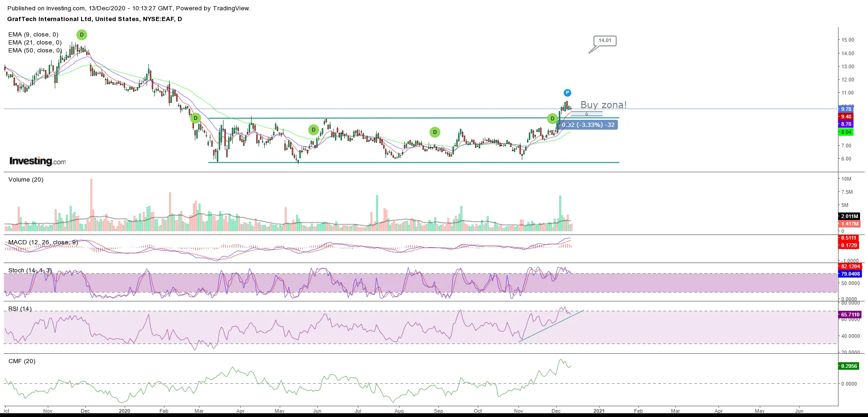
Task: Click the purple 8.78 EMA price tag
Action: pos(846,124)
